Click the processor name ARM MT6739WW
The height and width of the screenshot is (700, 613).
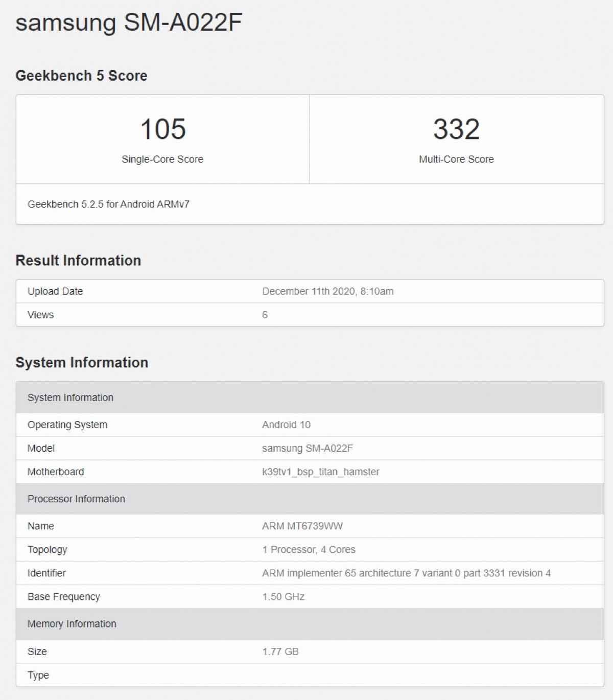[x=302, y=526]
